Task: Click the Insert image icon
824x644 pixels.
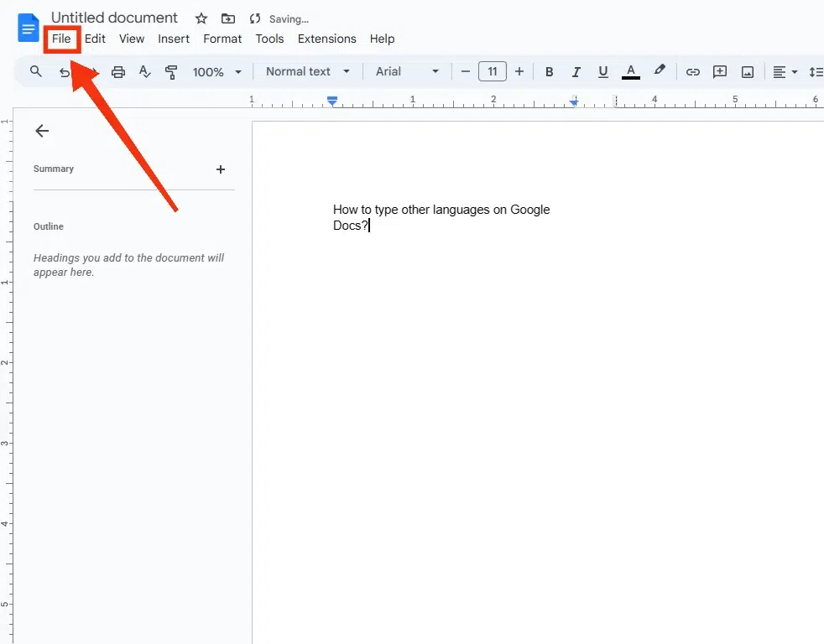Action: (748, 72)
